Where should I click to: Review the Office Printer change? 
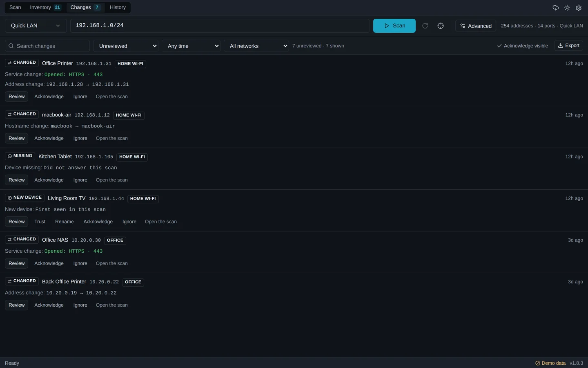point(17,96)
